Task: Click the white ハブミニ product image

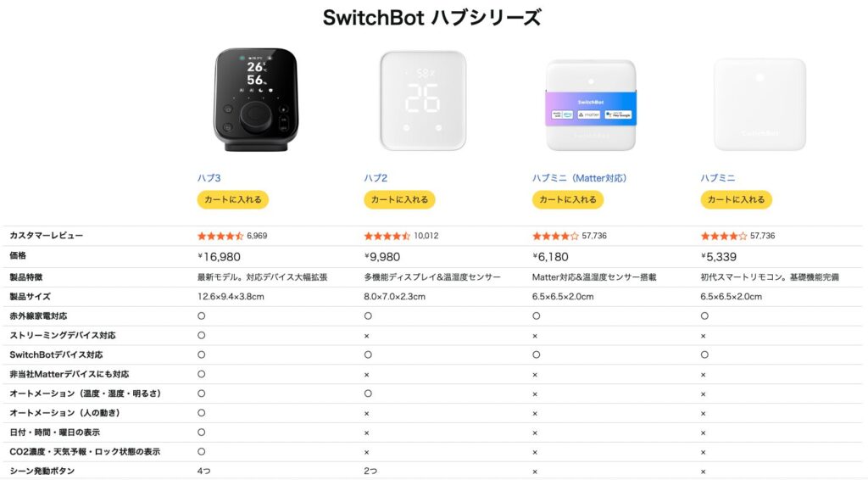Action: click(x=759, y=103)
